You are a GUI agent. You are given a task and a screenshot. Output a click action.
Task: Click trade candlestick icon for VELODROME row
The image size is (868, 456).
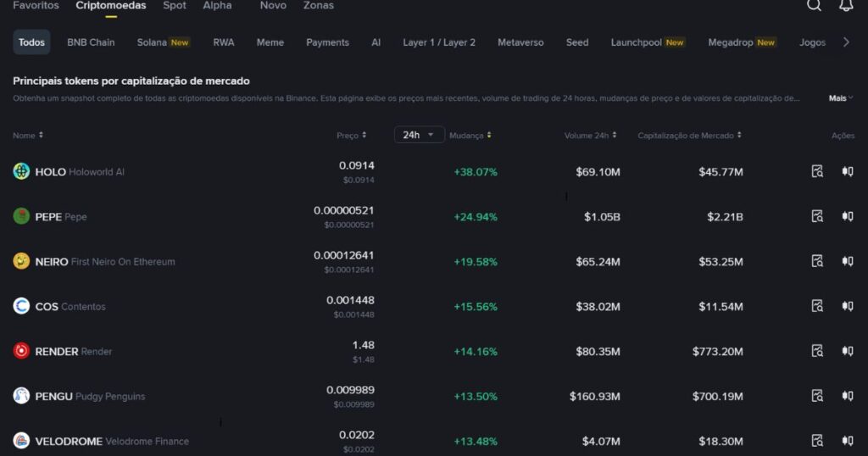point(847,441)
